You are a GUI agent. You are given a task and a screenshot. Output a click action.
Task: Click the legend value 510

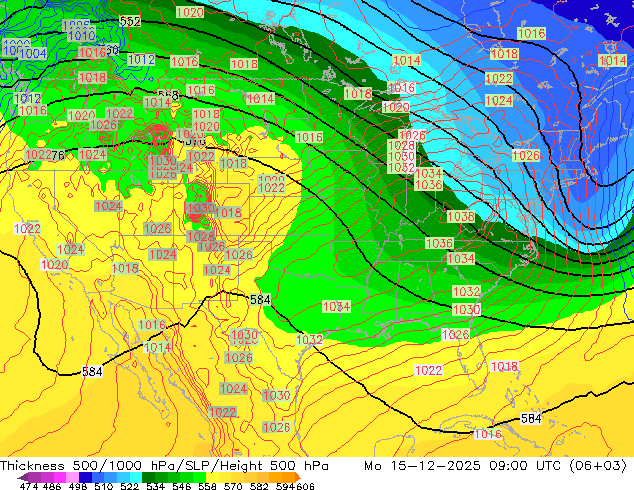[104, 486]
